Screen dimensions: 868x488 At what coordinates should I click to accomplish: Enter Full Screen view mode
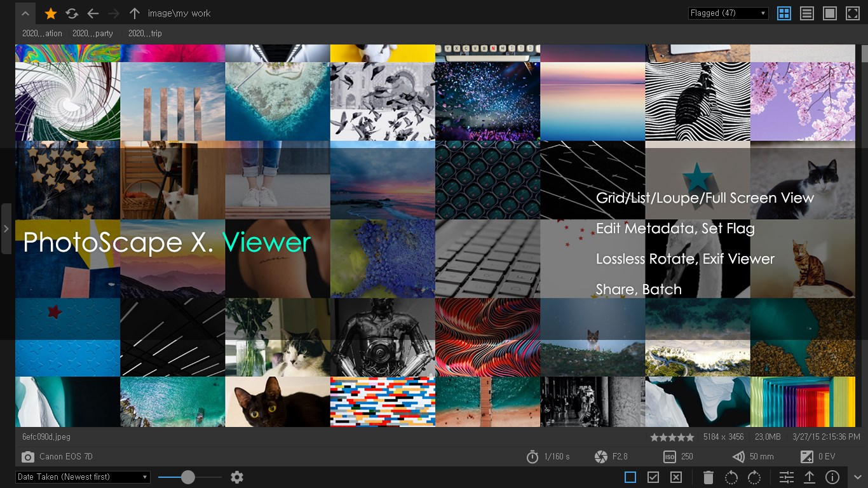click(852, 13)
